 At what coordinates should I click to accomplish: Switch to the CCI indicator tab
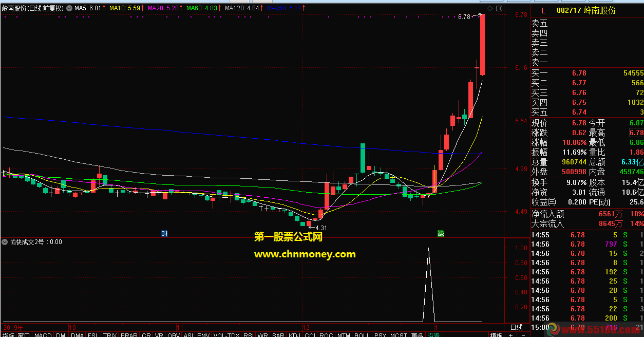coord(310,335)
